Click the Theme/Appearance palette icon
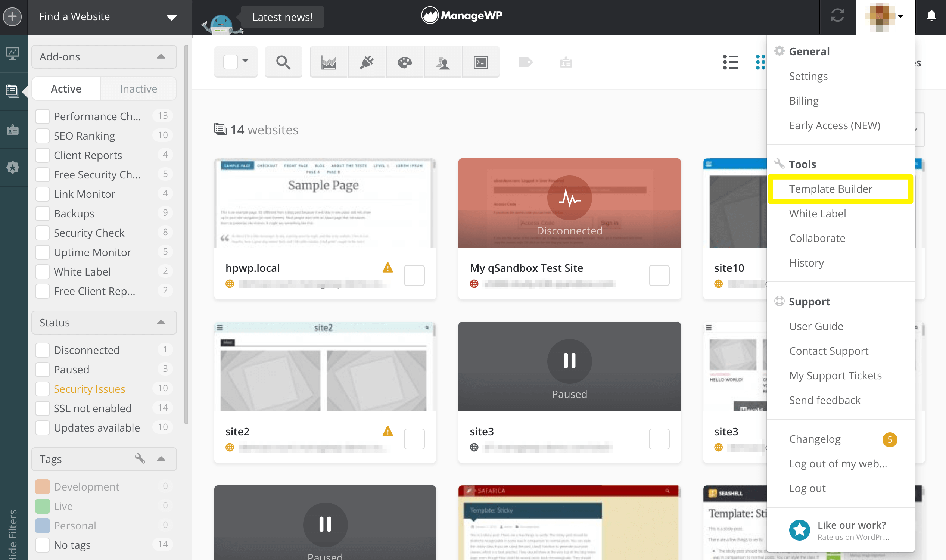Screen dimensions: 946x560 pyautogui.click(x=405, y=62)
